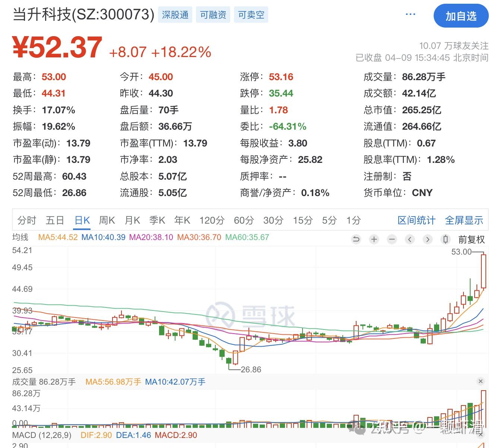The image size is (497, 448).
Task: Click the DIF:2.90 indicator value
Action: coord(96,435)
